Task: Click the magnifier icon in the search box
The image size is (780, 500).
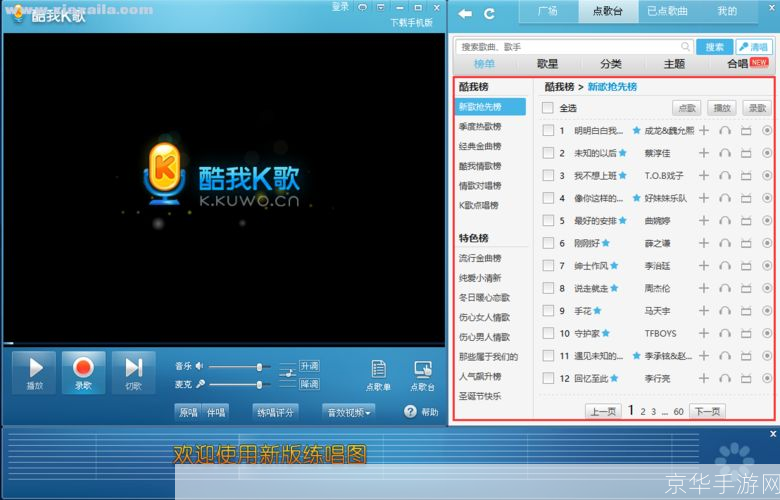Action: pos(685,47)
